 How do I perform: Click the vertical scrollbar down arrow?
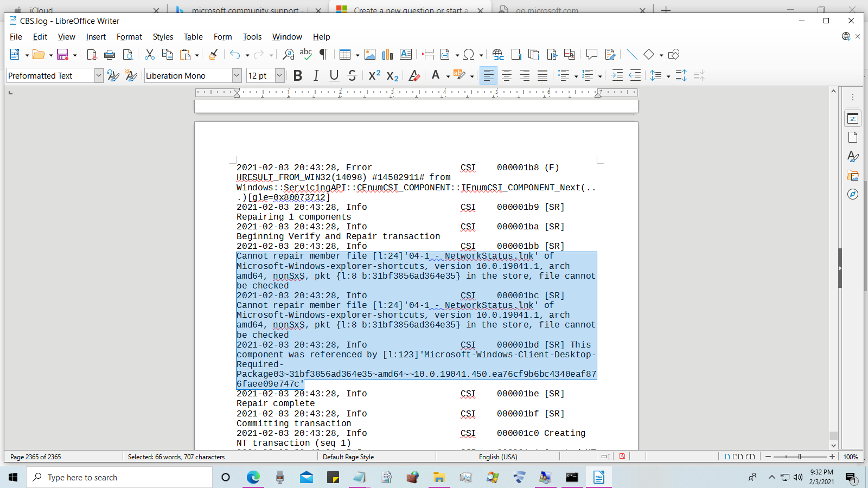click(x=833, y=446)
